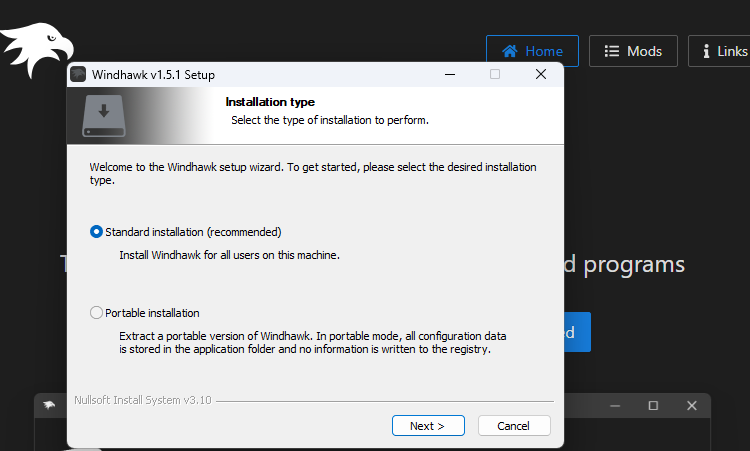The image size is (750, 451).
Task: Click 'Nullsoft Install System v3.10' text
Action: click(x=143, y=400)
